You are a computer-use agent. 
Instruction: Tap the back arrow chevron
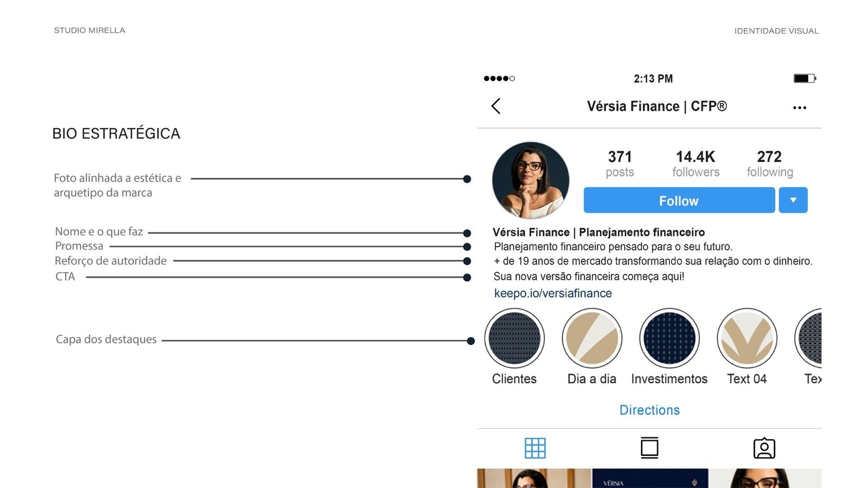495,106
